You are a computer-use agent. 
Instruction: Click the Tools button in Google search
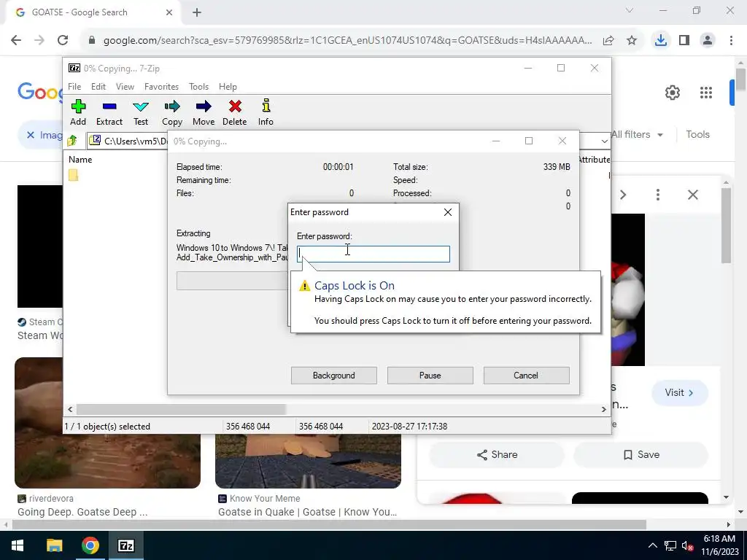click(x=698, y=135)
